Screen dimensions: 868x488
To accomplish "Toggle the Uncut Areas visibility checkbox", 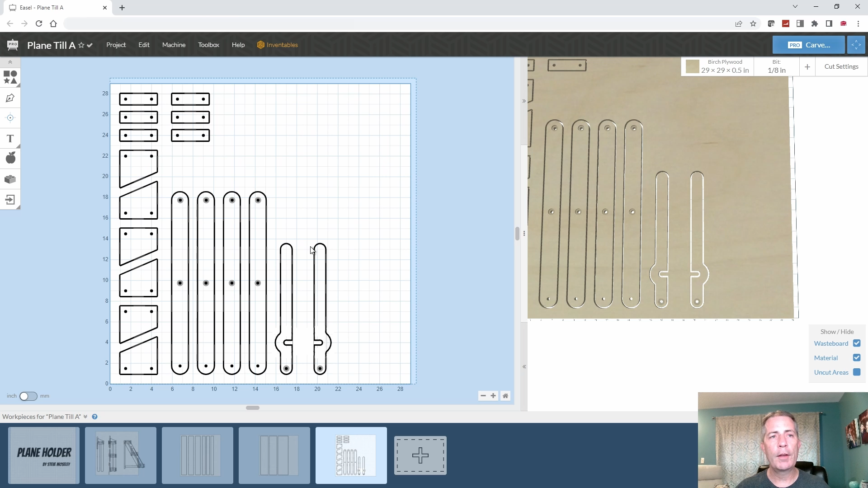I will click(857, 372).
